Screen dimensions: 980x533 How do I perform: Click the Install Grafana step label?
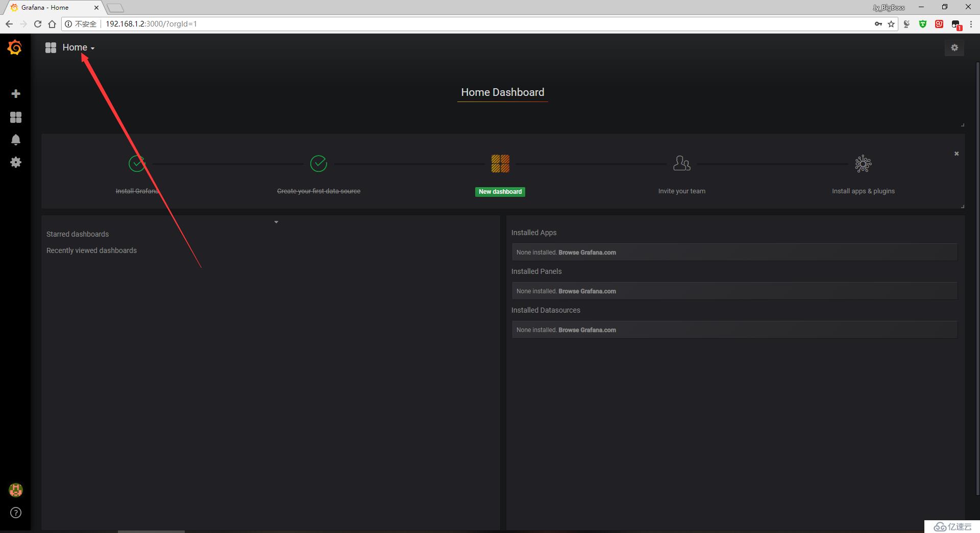[x=137, y=191]
